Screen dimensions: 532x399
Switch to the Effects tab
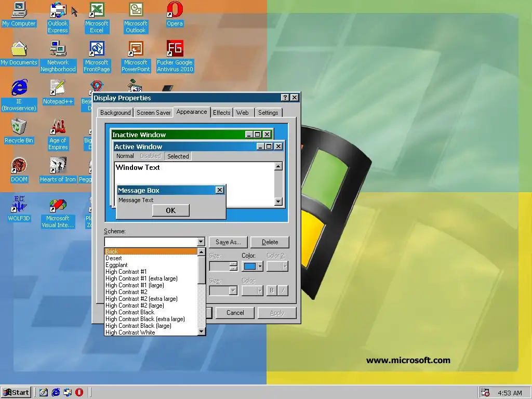click(221, 113)
